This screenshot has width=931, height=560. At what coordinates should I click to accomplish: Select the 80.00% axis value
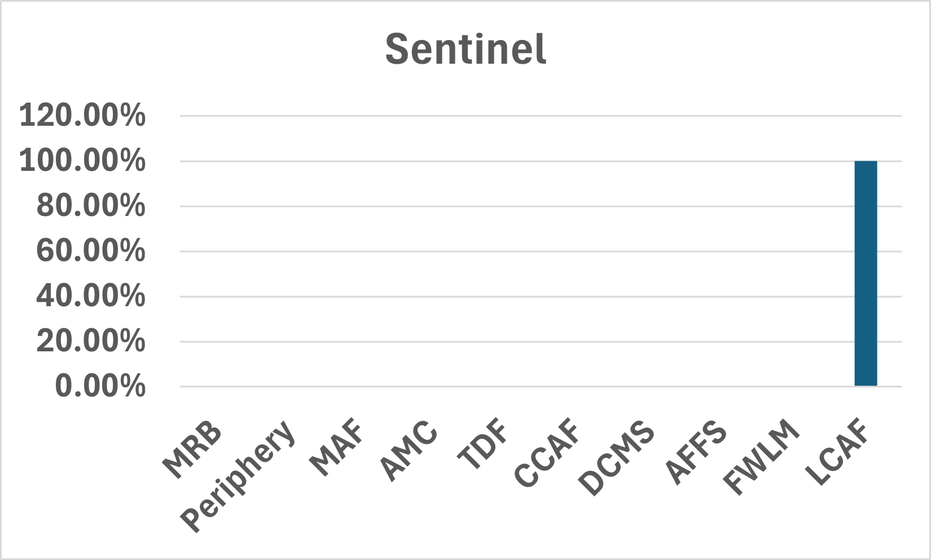click(x=91, y=206)
